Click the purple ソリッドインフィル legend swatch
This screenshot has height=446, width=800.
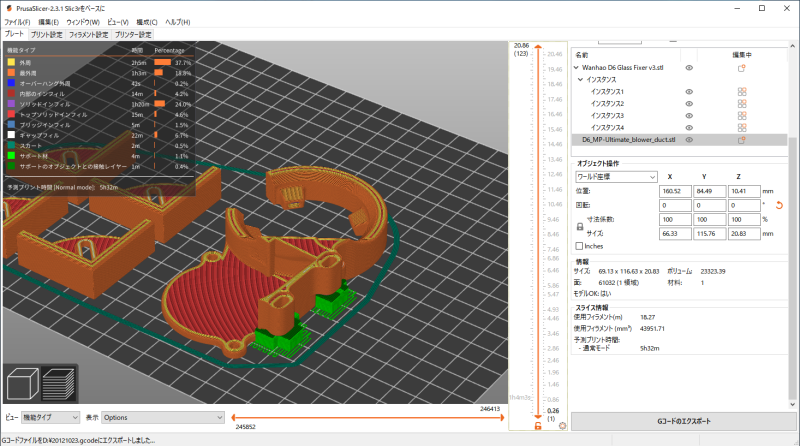point(11,104)
